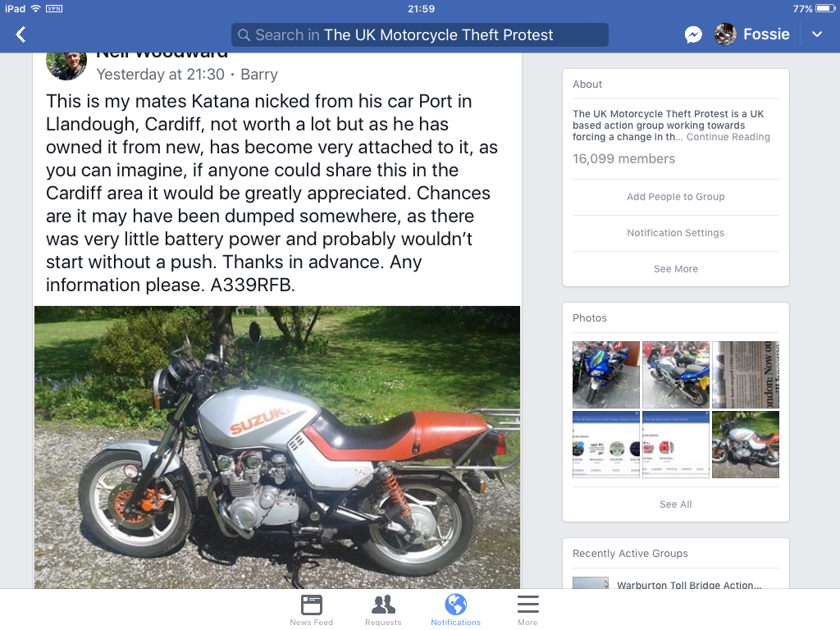Open Messenger chat icon
The width and height of the screenshot is (840, 630).
pyautogui.click(x=693, y=34)
